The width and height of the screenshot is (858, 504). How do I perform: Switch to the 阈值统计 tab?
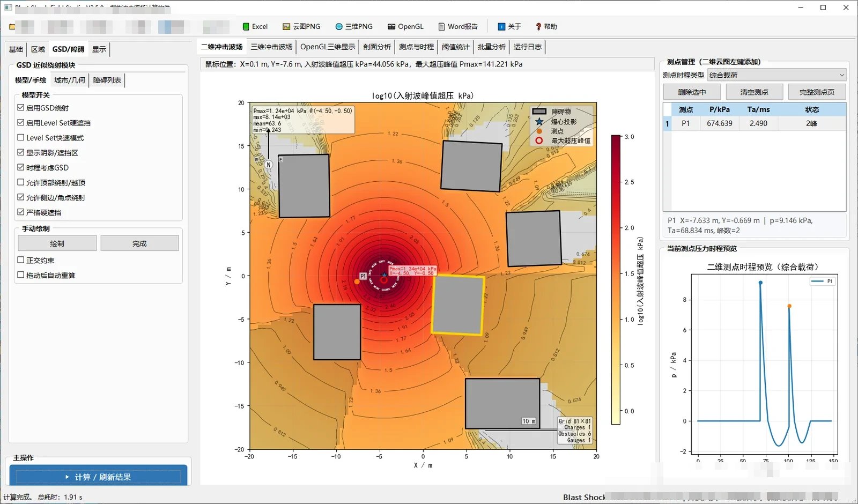pyautogui.click(x=456, y=47)
